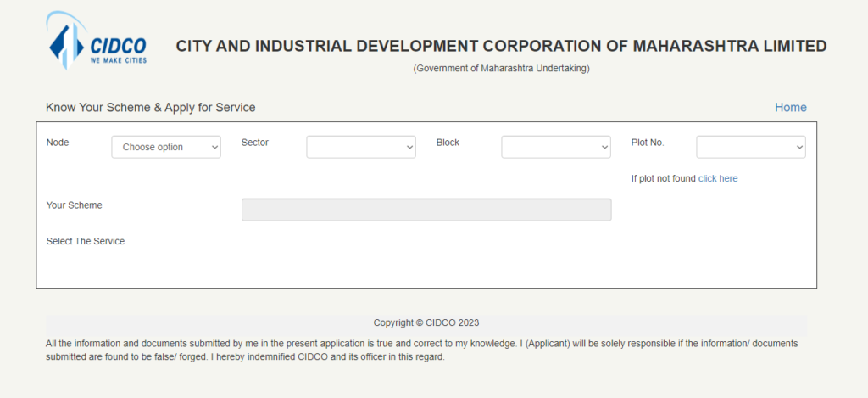Viewport: 868px width, 398px height.
Task: Click the applicant declaration paragraph in the footer
Action: click(x=421, y=350)
